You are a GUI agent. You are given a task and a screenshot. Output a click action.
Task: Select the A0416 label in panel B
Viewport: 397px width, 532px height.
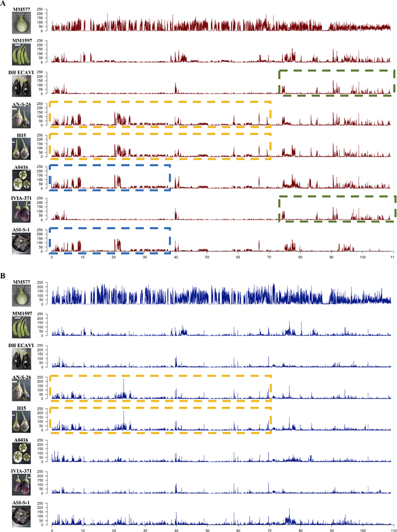click(21, 440)
